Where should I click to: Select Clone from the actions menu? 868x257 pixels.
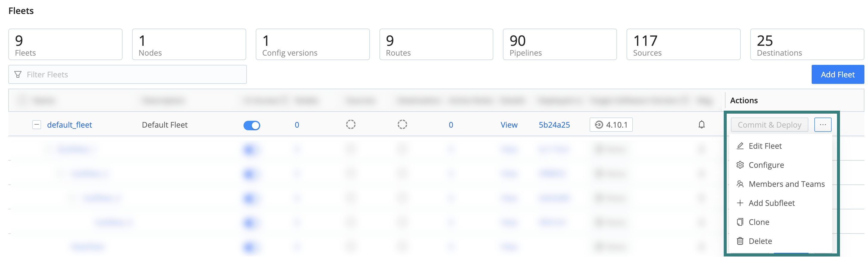tap(759, 222)
